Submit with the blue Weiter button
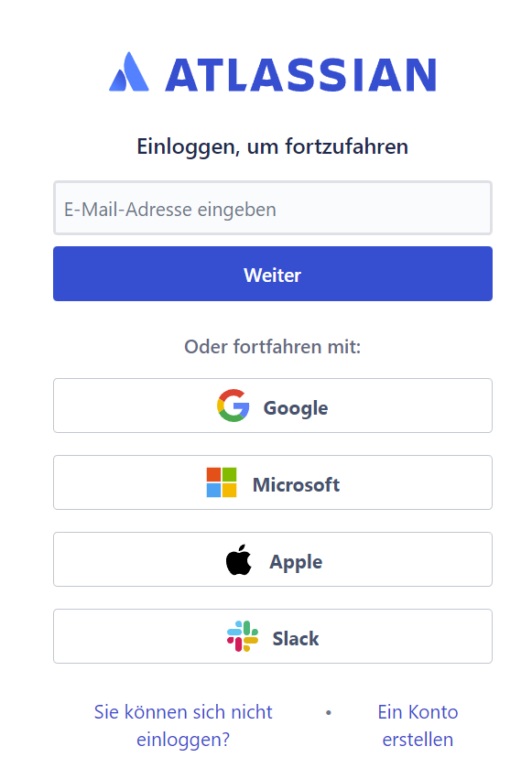The width and height of the screenshot is (532, 779). coord(273,274)
